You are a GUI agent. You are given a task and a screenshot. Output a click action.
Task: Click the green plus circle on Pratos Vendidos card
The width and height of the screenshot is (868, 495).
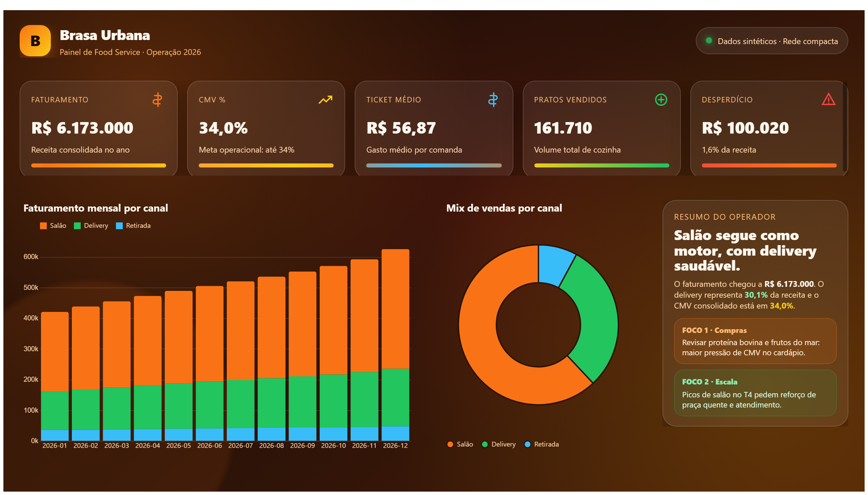661,100
